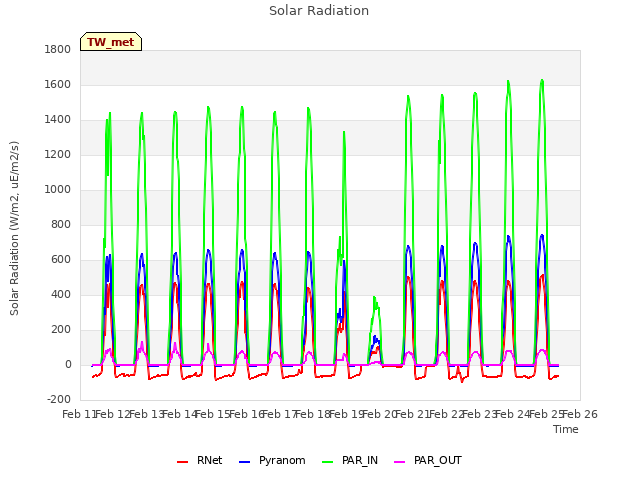
Task: Click the blue Pyranom legend color marker
Action: point(244,462)
